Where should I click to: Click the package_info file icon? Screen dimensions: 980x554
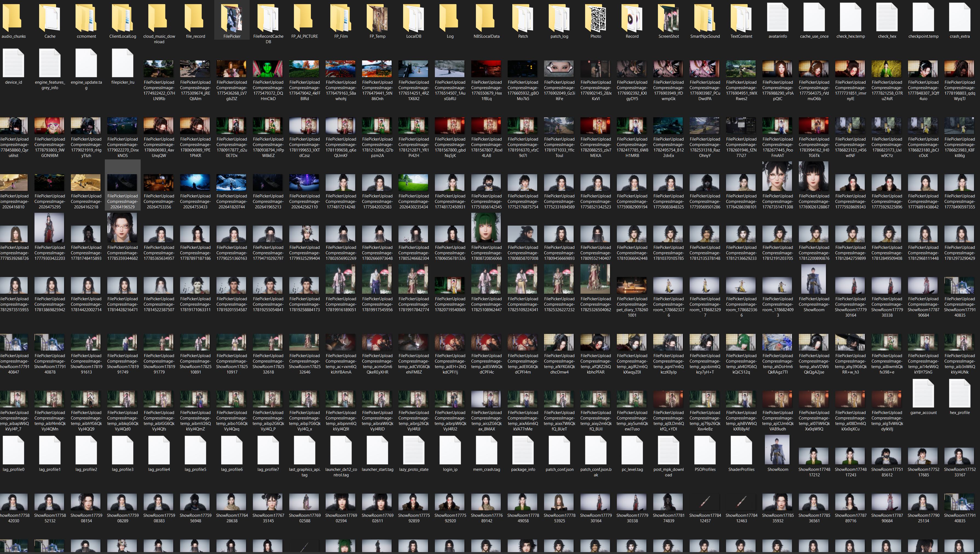(523, 450)
